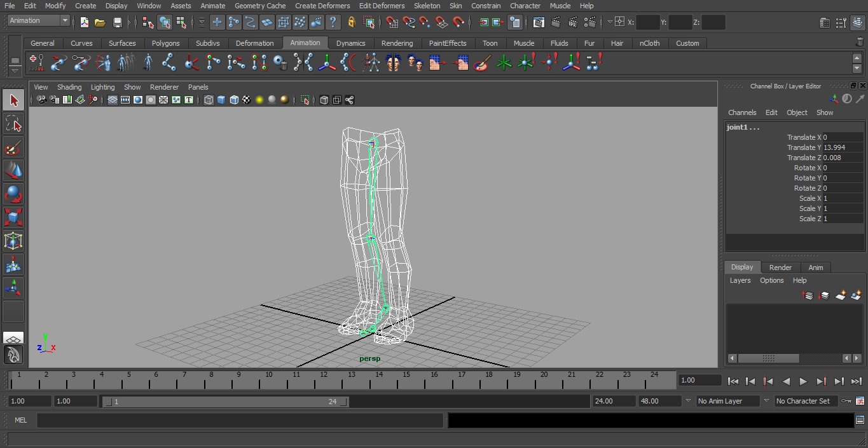
Task: Select camera icon in the viewport toolbar
Action: pyautogui.click(x=42, y=100)
